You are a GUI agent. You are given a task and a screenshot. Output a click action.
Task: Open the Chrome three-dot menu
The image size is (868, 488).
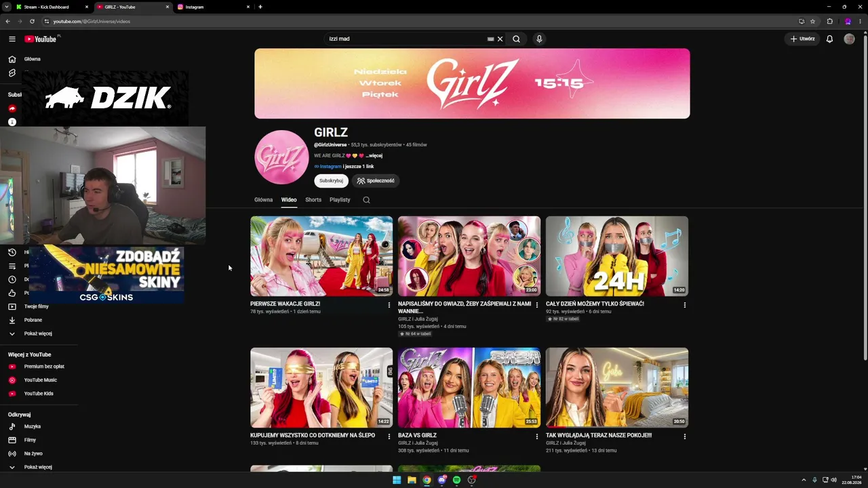click(861, 21)
